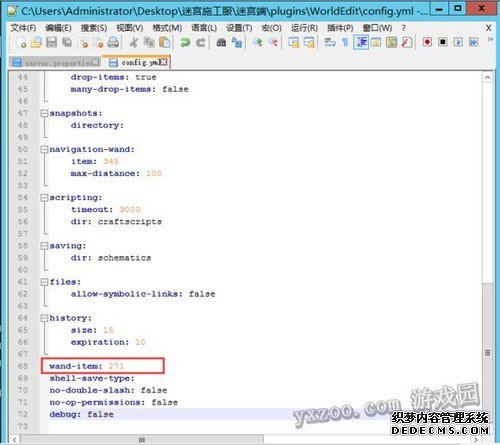Click the Close All documents toolbar icon
The width and height of the screenshot is (500, 445).
pyautogui.click(x=98, y=42)
